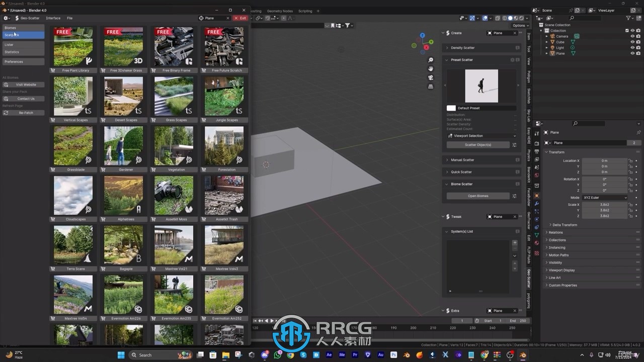Image resolution: width=644 pixels, height=362 pixels.
Task: Disable Cube in renders camera icon
Action: (638, 42)
